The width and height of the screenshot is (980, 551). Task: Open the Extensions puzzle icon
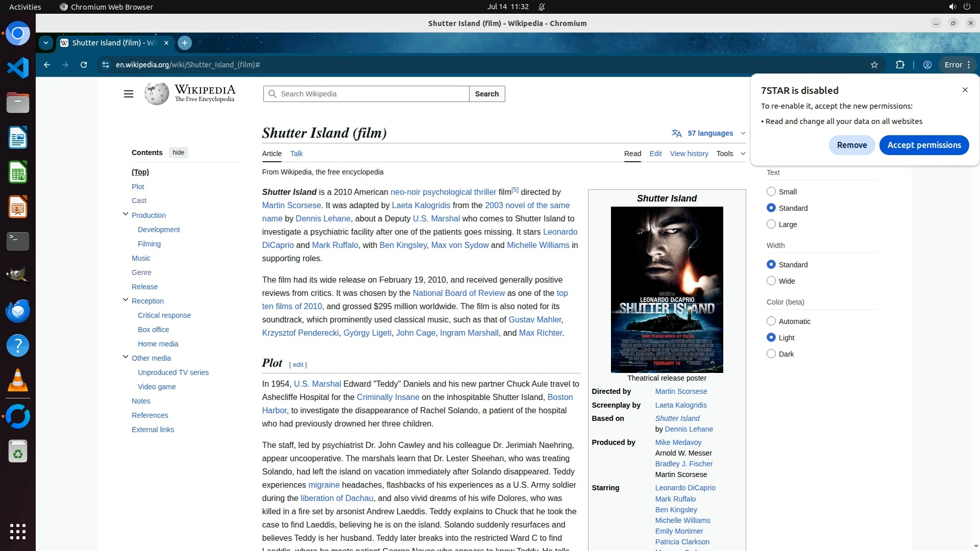[x=900, y=65]
